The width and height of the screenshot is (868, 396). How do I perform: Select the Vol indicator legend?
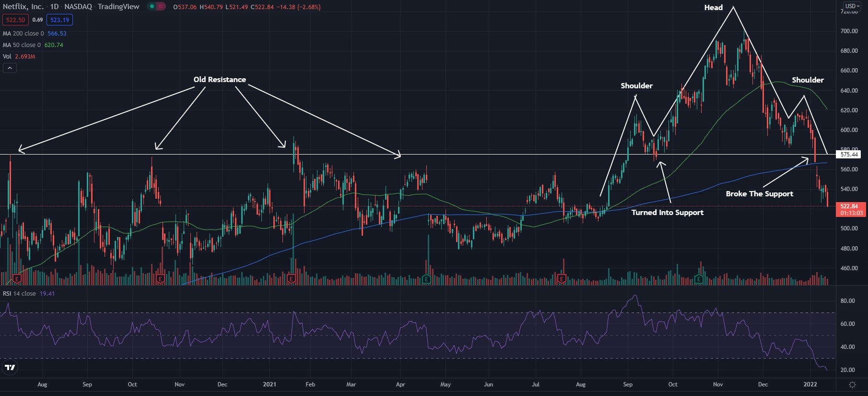point(7,57)
